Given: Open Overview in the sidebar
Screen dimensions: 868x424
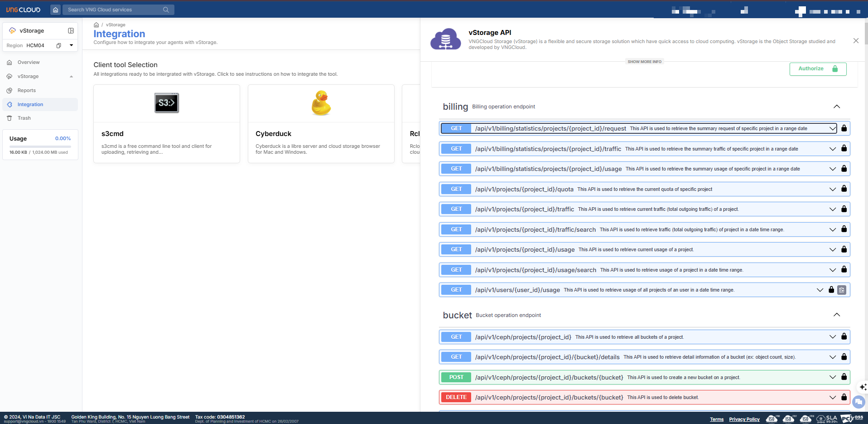Looking at the screenshot, I should click(x=29, y=63).
